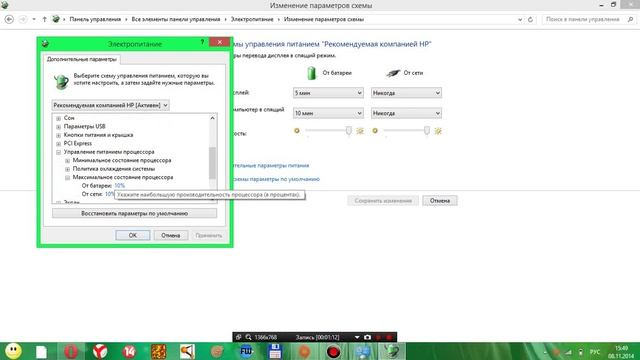Collapse Максимальное состояние процессора node
Image resolution: width=640 pixels, height=360 pixels.
click(67, 178)
